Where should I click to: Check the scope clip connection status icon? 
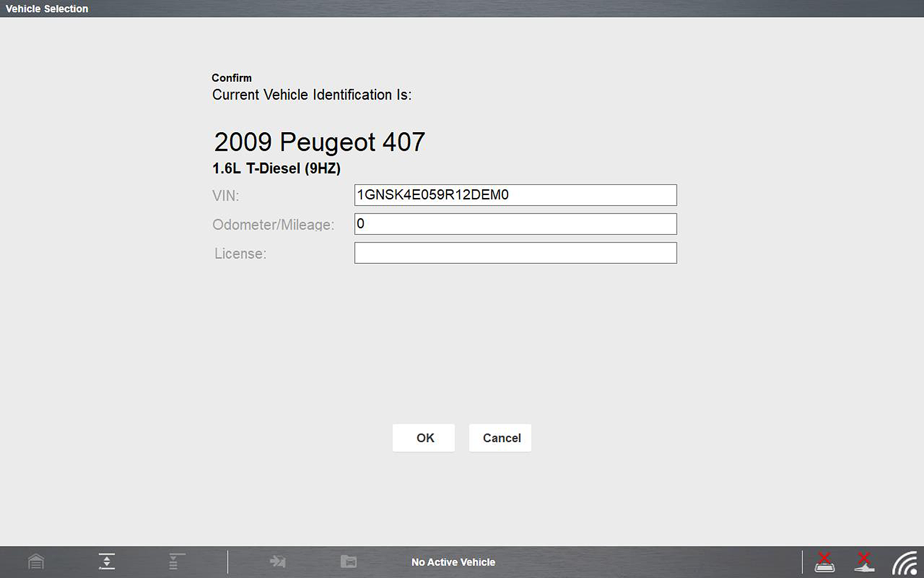[864, 562]
